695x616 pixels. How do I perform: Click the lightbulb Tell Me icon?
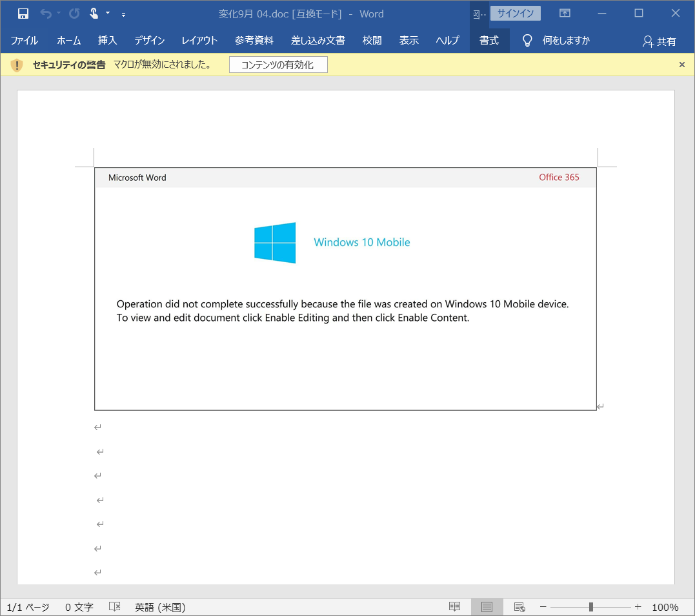(527, 41)
